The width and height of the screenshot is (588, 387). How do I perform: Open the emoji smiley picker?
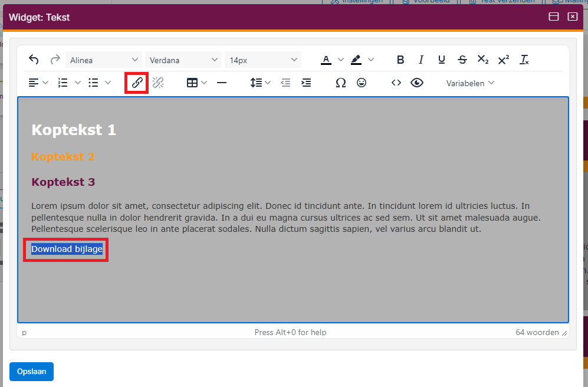[x=362, y=83]
